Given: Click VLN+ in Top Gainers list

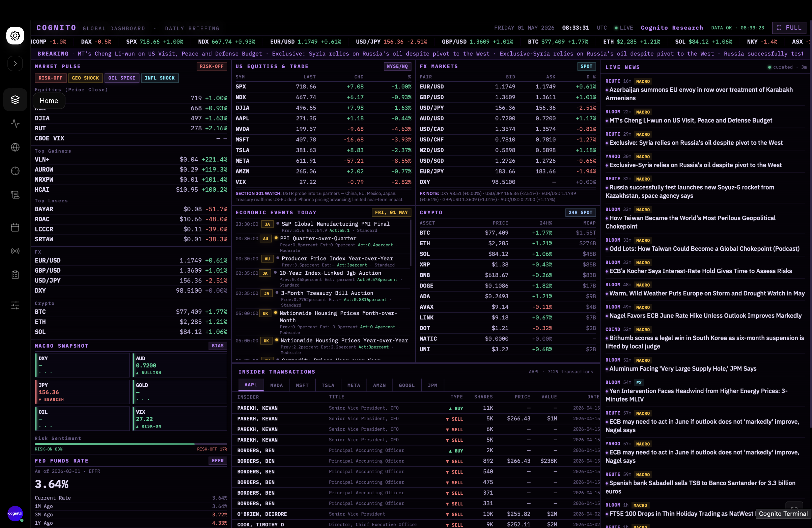Looking at the screenshot, I should [131, 160].
